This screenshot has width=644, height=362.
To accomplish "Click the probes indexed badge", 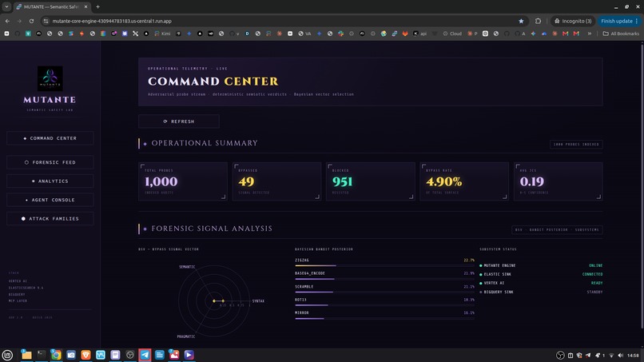I will [x=576, y=144].
